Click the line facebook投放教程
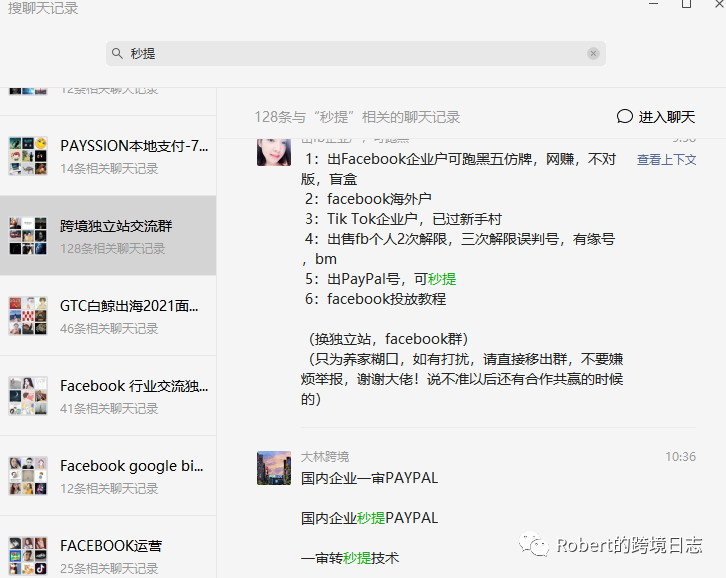The width and height of the screenshot is (726, 578). [x=376, y=299]
